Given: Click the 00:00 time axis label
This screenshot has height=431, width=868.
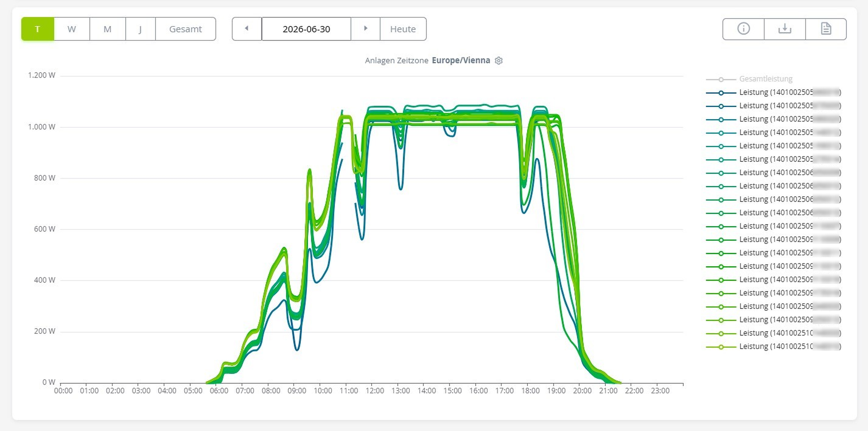Looking at the screenshot, I should pyautogui.click(x=63, y=391).
